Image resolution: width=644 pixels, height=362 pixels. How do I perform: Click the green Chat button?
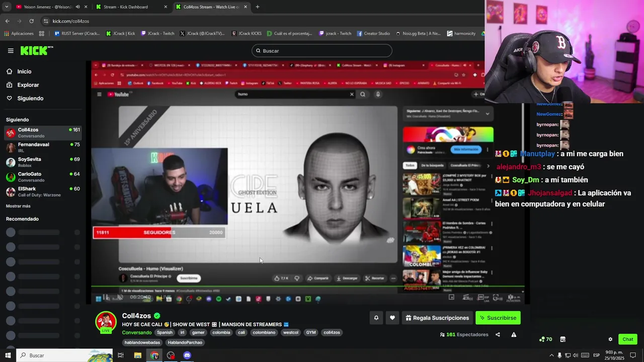[x=627, y=339]
